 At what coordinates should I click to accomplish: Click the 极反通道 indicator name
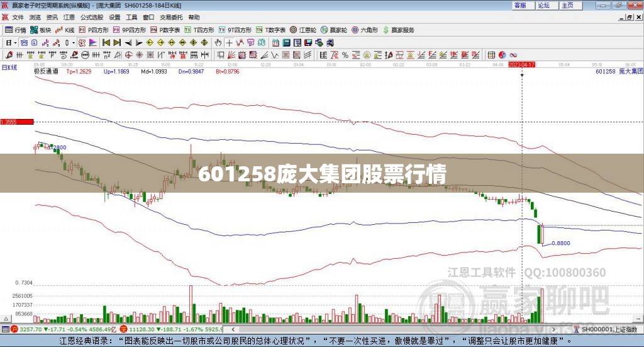46,71
